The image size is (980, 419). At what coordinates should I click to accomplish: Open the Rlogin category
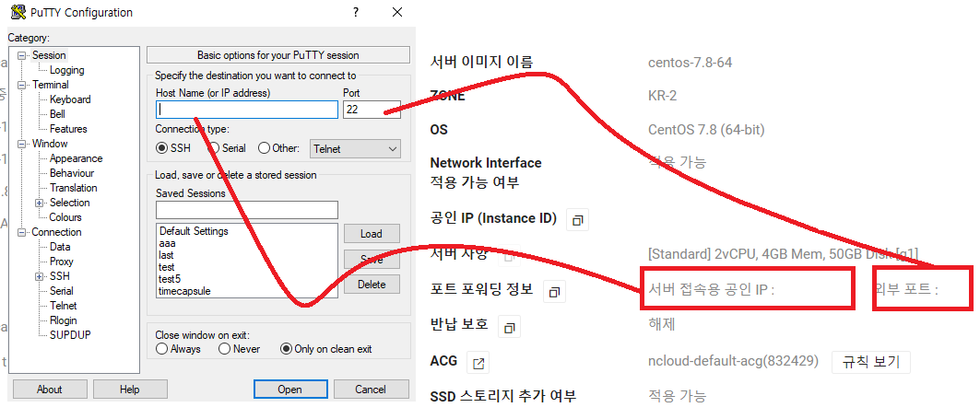[x=63, y=321]
